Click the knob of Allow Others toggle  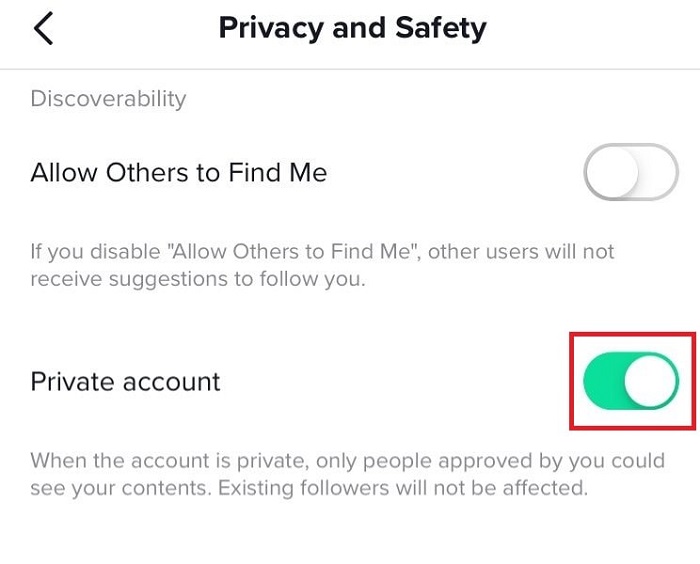[612, 173]
